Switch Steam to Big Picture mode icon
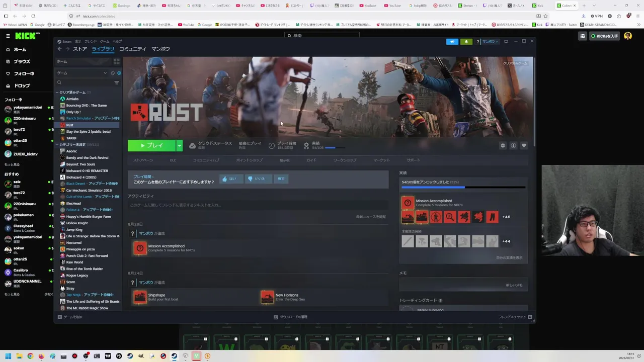This screenshot has height=362, width=644. coord(506,42)
